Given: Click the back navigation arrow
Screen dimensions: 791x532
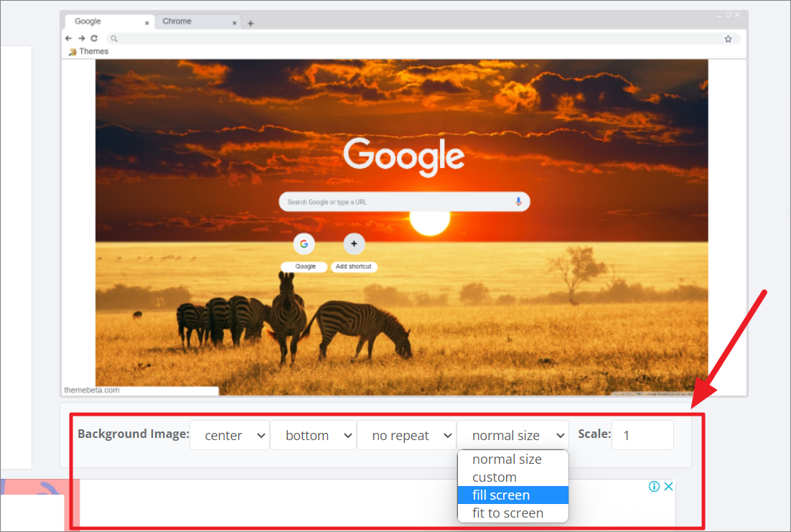Looking at the screenshot, I should (68, 38).
